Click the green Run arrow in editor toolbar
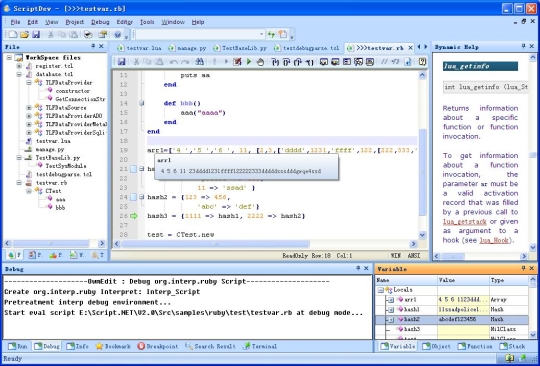This screenshot has width=540, height=366. [249, 62]
